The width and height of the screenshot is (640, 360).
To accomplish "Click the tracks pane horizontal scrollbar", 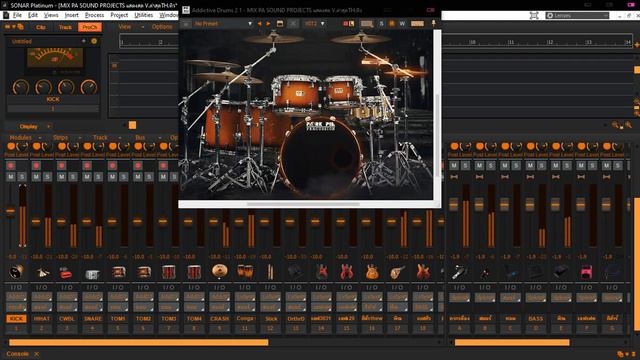I will pos(139,342).
